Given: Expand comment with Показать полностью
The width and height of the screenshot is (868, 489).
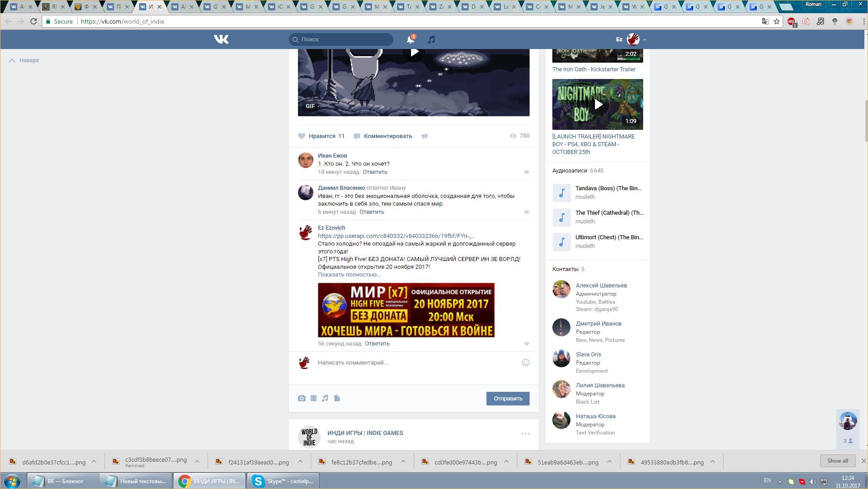Looking at the screenshot, I should (349, 275).
